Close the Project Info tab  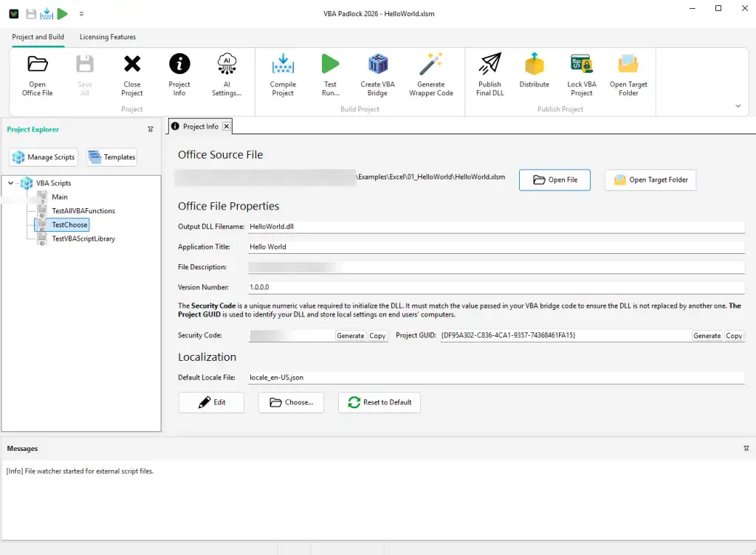pyautogui.click(x=226, y=125)
